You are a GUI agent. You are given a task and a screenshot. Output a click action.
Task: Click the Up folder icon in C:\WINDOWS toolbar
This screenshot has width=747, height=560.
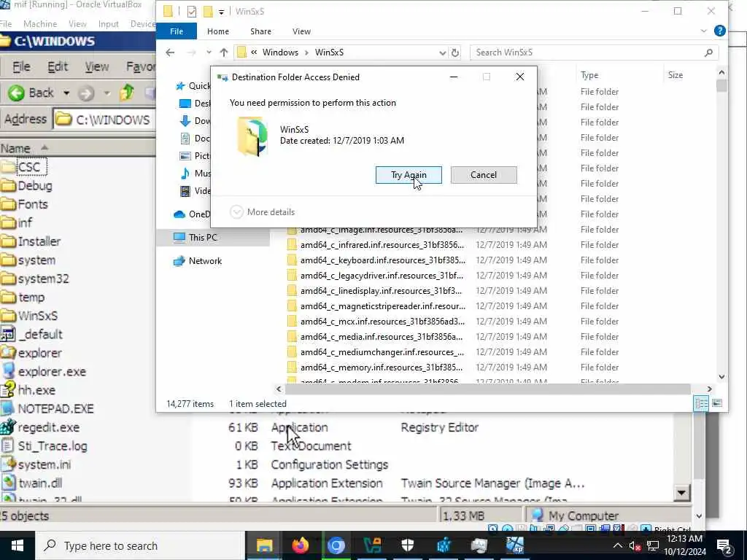127,93
